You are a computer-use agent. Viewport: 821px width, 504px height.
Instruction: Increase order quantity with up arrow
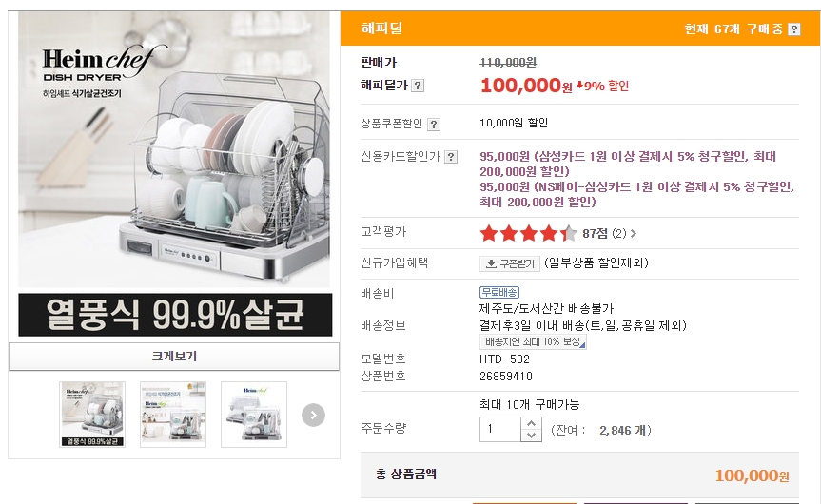[x=532, y=423]
